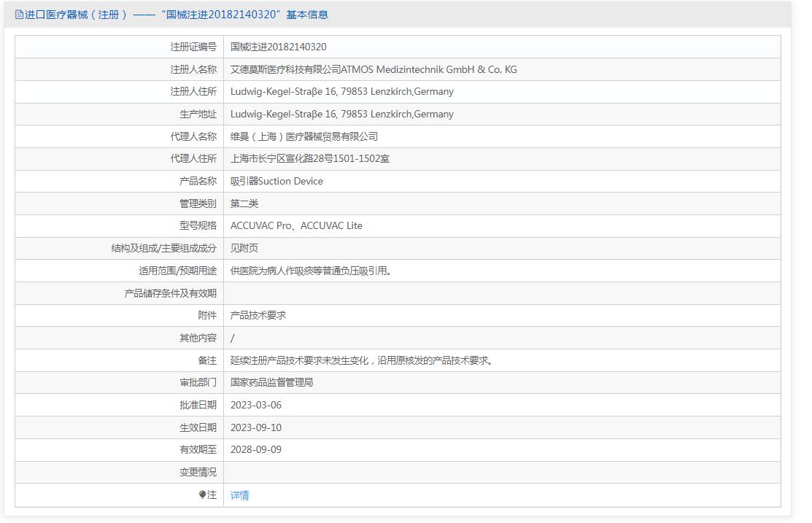Screen dimensions: 812x523
Task: Click the 批准日期 label
Action: (198, 406)
